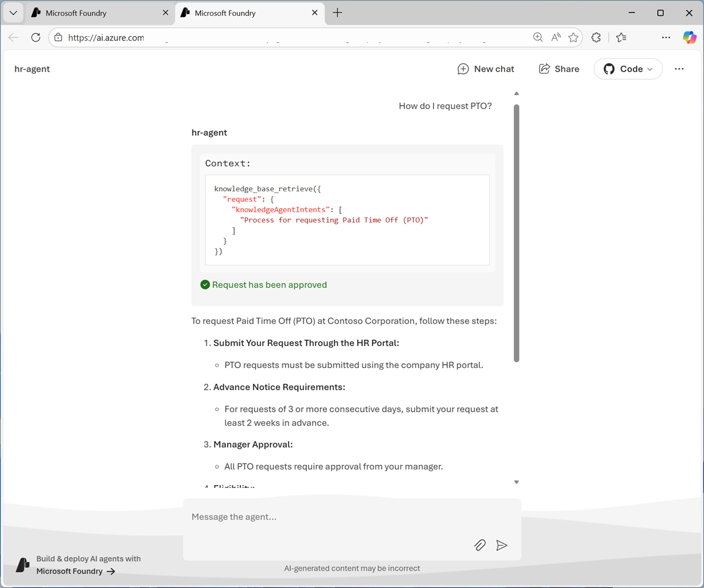This screenshot has height=588, width=704.
Task: Open the Code dropdown with GitHub icon
Action: [x=628, y=69]
